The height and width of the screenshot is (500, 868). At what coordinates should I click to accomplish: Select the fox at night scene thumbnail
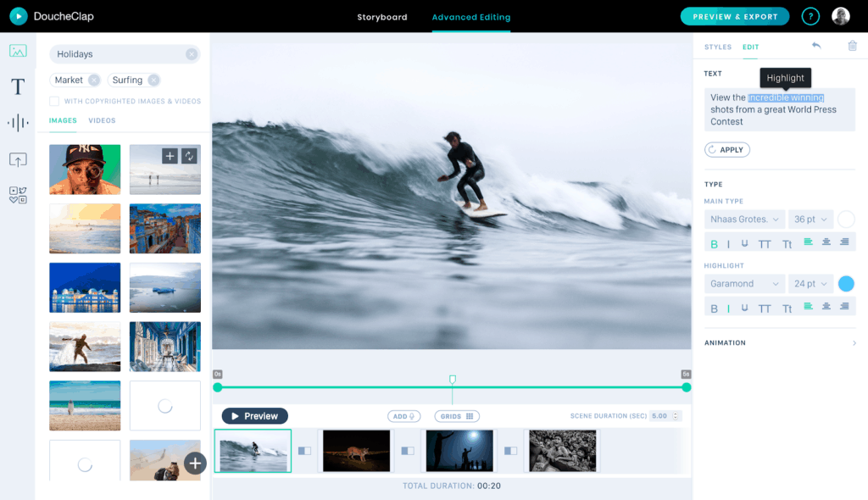pyautogui.click(x=356, y=451)
